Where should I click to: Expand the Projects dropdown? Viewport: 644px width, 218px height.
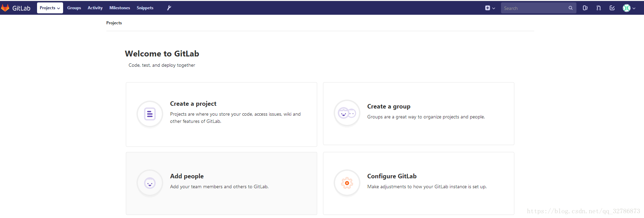click(50, 8)
